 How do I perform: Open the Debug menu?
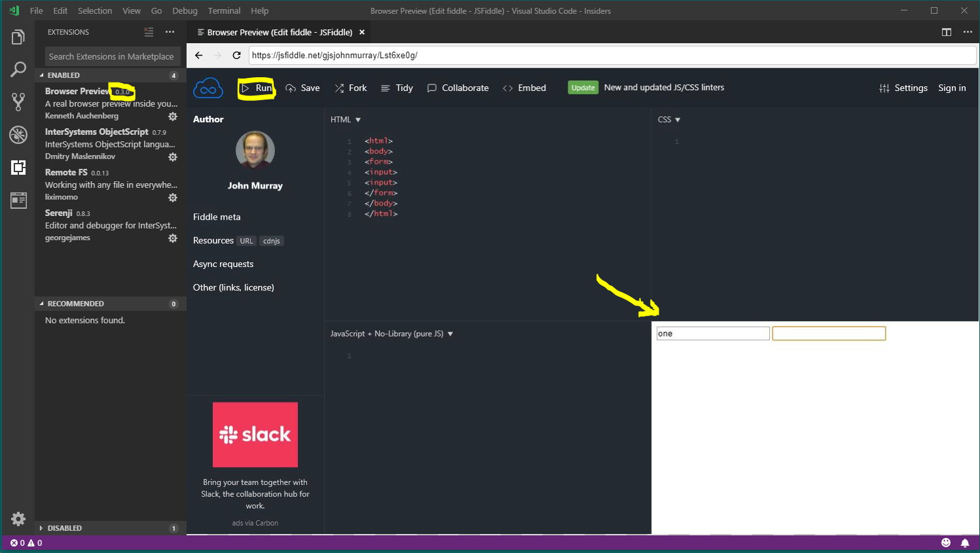[185, 10]
